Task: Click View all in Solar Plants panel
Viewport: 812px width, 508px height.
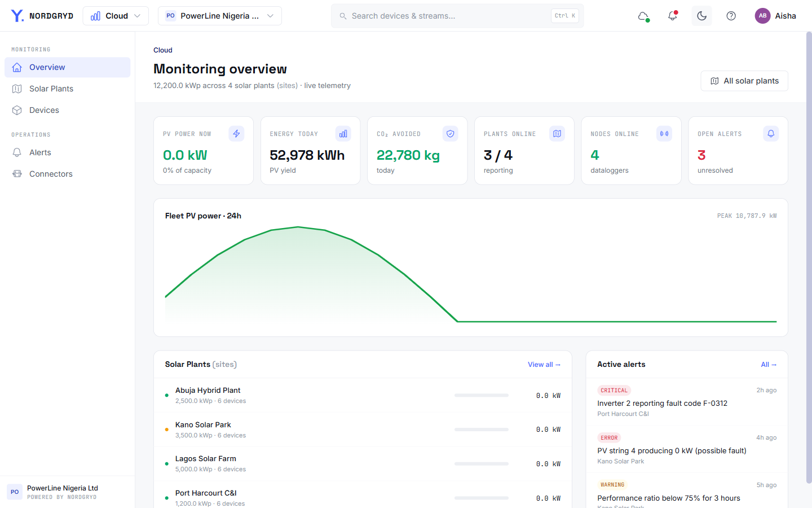Action: 544,365
